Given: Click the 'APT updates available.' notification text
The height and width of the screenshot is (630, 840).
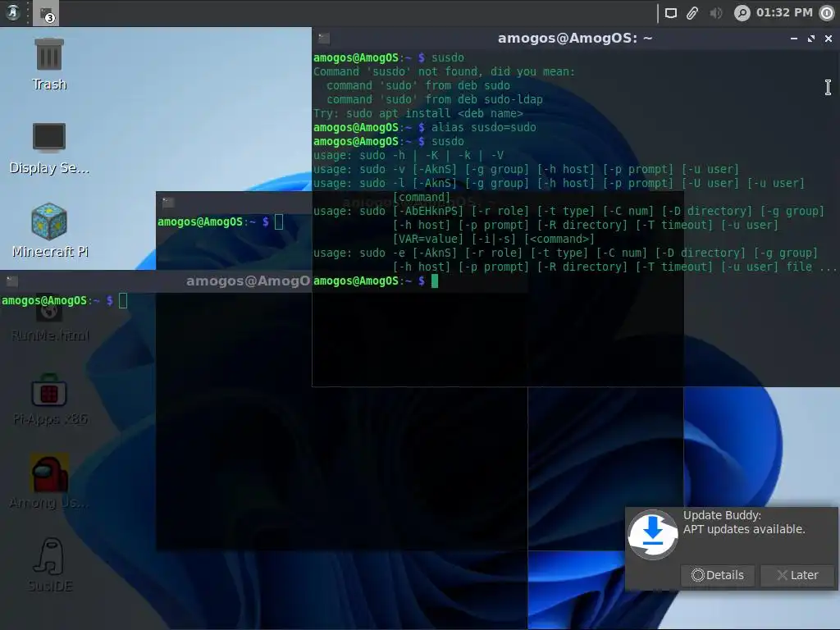Looking at the screenshot, I should click(x=744, y=529).
